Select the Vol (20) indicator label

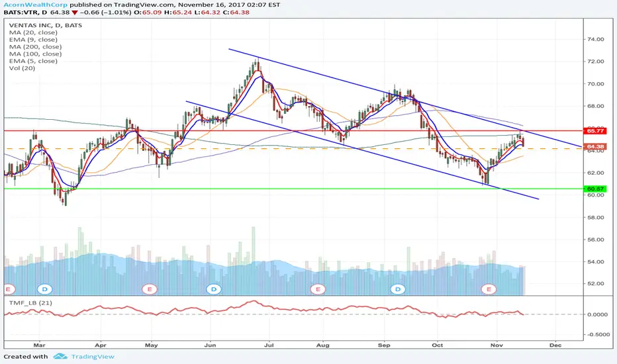[x=22, y=68]
